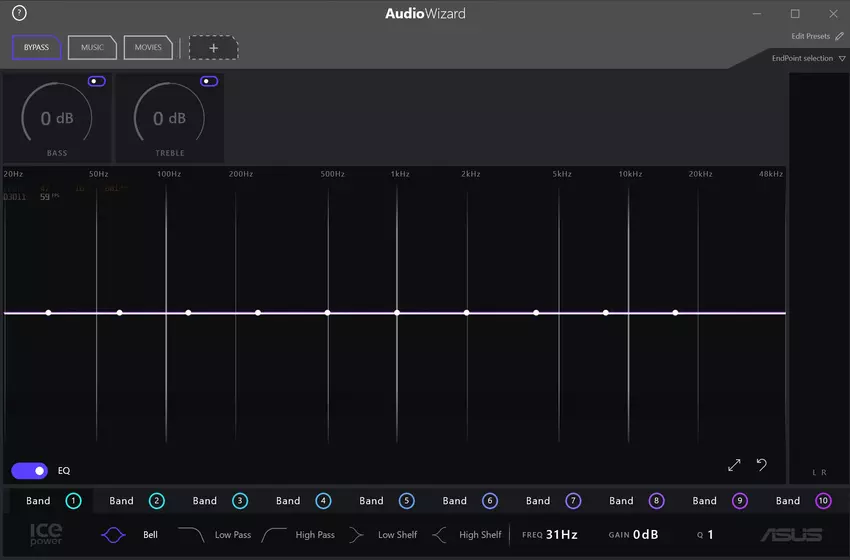Switch to the Movies preset tab
Image resolution: width=850 pixels, height=560 pixels.
click(x=148, y=47)
